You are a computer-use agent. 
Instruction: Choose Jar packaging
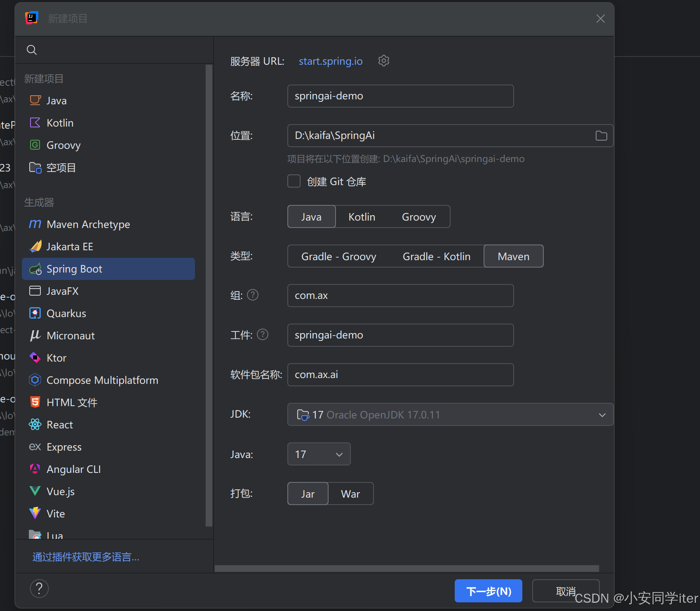(308, 493)
